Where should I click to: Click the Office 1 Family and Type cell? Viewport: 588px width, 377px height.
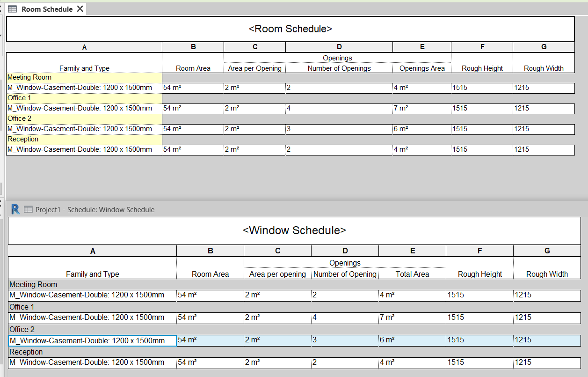(x=83, y=108)
